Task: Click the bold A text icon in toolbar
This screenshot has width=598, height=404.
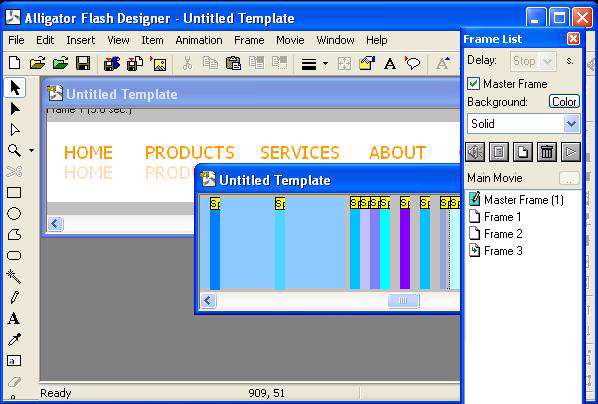Action: pos(390,64)
